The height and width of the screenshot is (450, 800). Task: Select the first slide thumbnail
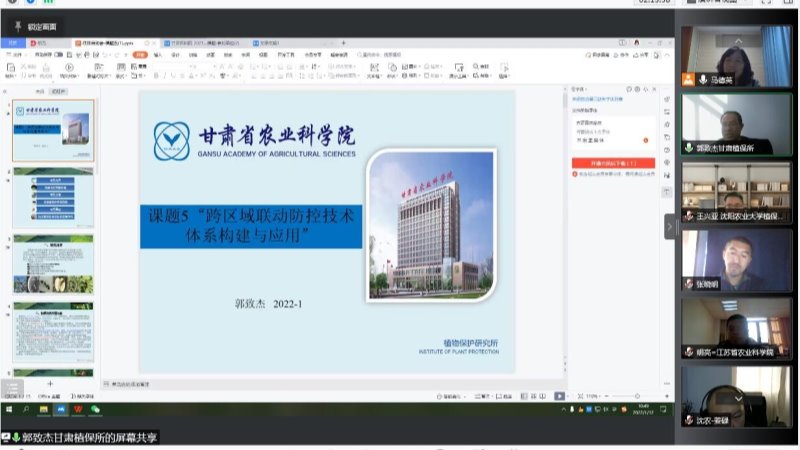click(53, 130)
